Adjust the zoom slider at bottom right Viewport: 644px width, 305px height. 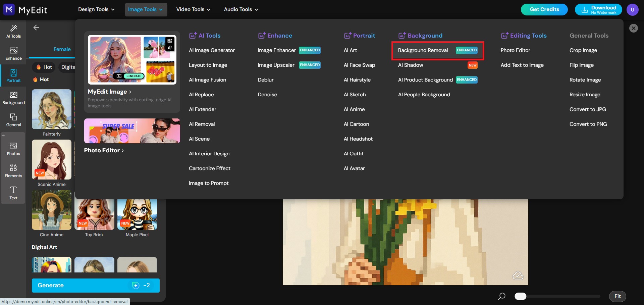(521, 296)
